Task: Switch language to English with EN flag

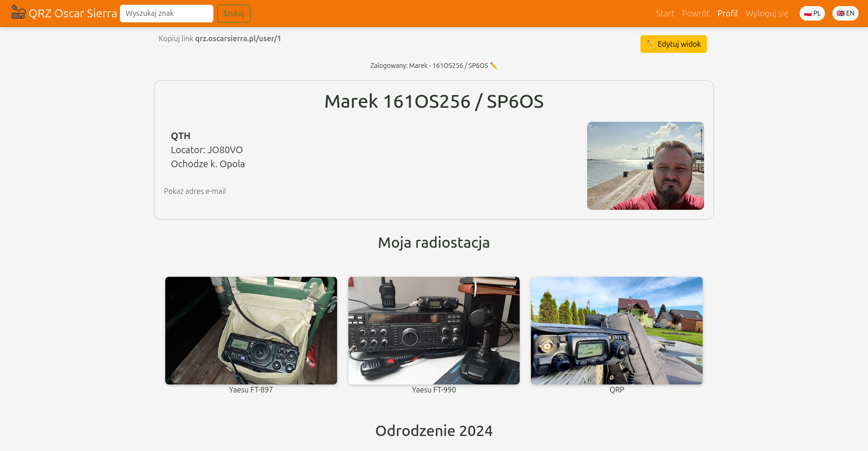Action: click(x=845, y=13)
